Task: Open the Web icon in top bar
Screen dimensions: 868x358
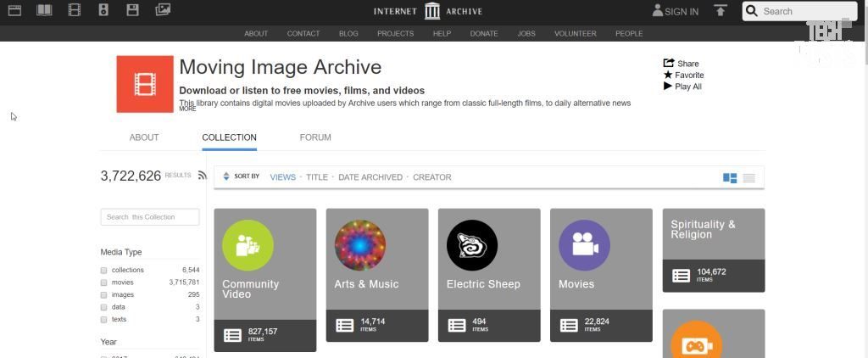Action: tap(15, 10)
